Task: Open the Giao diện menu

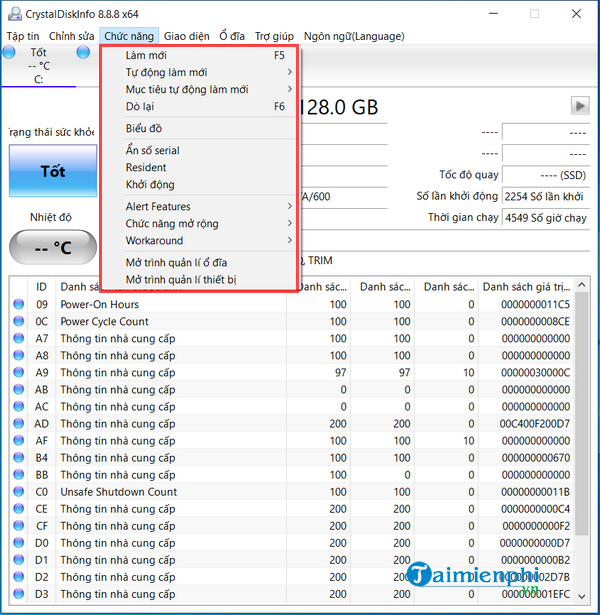Action: (x=186, y=36)
